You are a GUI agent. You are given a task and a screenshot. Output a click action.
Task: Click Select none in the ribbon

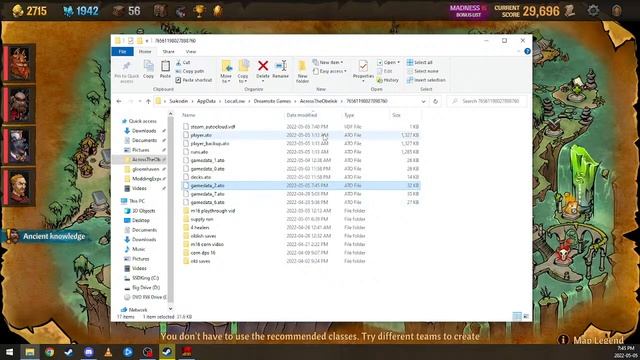click(x=422, y=71)
